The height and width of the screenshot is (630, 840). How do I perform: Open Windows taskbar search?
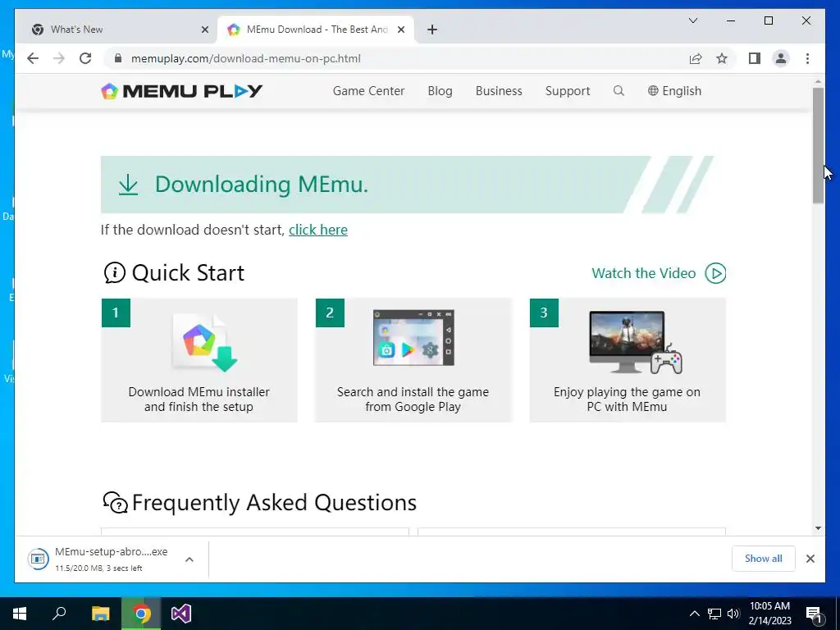click(59, 614)
